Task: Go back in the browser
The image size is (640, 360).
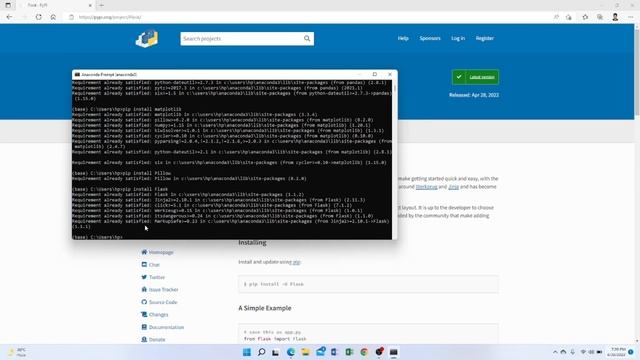Action: [x=9, y=17]
